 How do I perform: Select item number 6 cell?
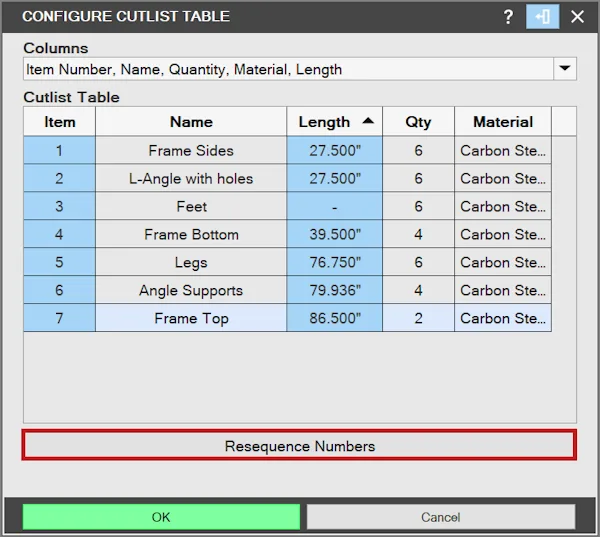click(59, 290)
